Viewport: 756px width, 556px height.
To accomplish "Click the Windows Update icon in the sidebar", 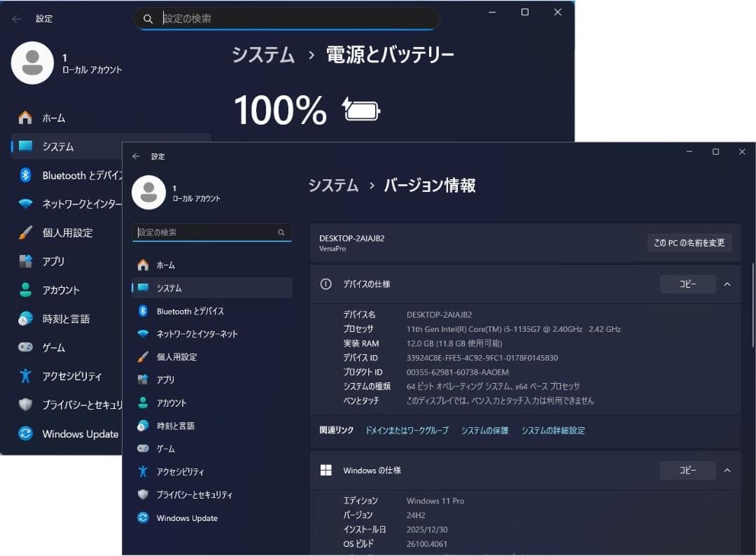I will click(143, 517).
